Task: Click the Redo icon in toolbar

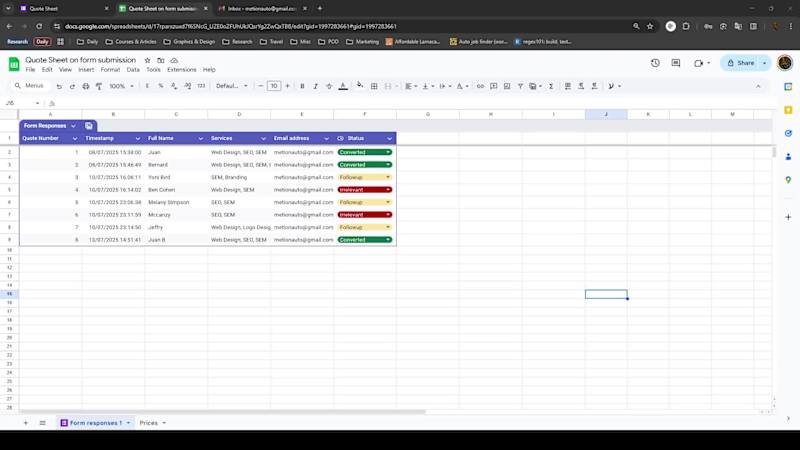Action: pyautogui.click(x=72, y=86)
